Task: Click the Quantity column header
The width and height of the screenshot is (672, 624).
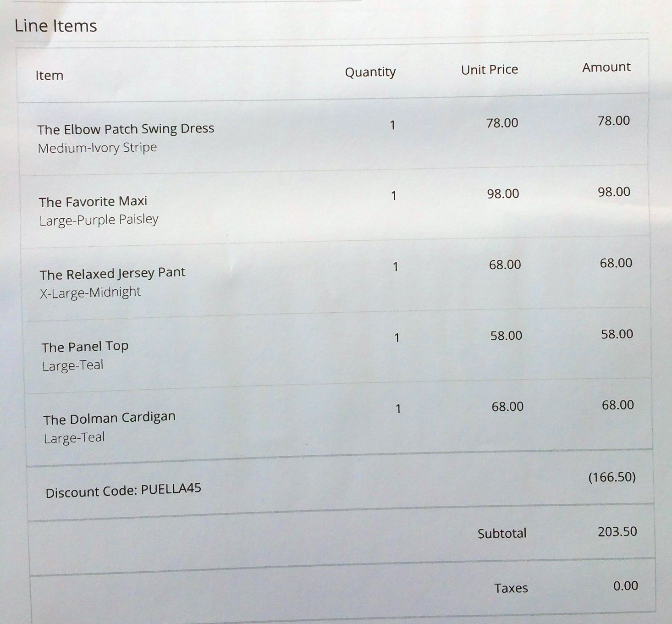Action: [x=370, y=72]
